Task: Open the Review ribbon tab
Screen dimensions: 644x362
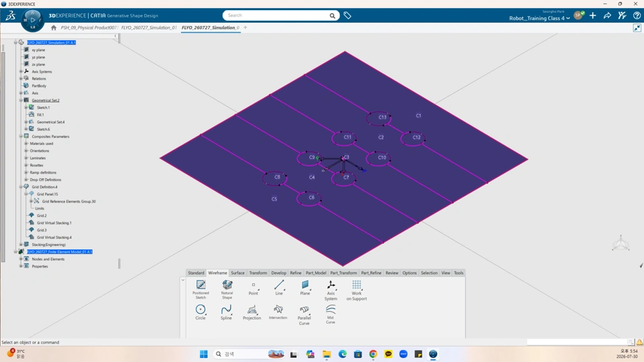Action: click(392, 273)
